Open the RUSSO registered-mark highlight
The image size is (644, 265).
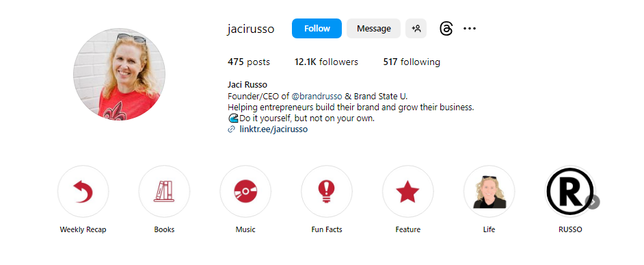pyautogui.click(x=570, y=191)
